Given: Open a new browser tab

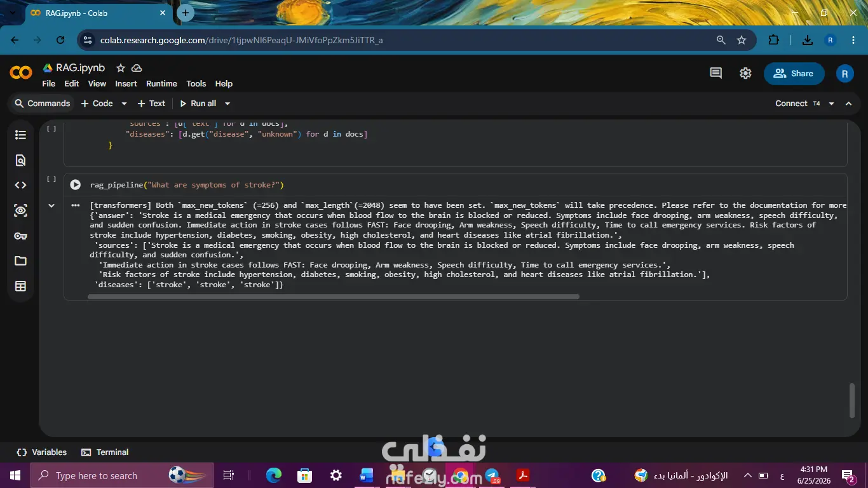Looking at the screenshot, I should tap(185, 13).
